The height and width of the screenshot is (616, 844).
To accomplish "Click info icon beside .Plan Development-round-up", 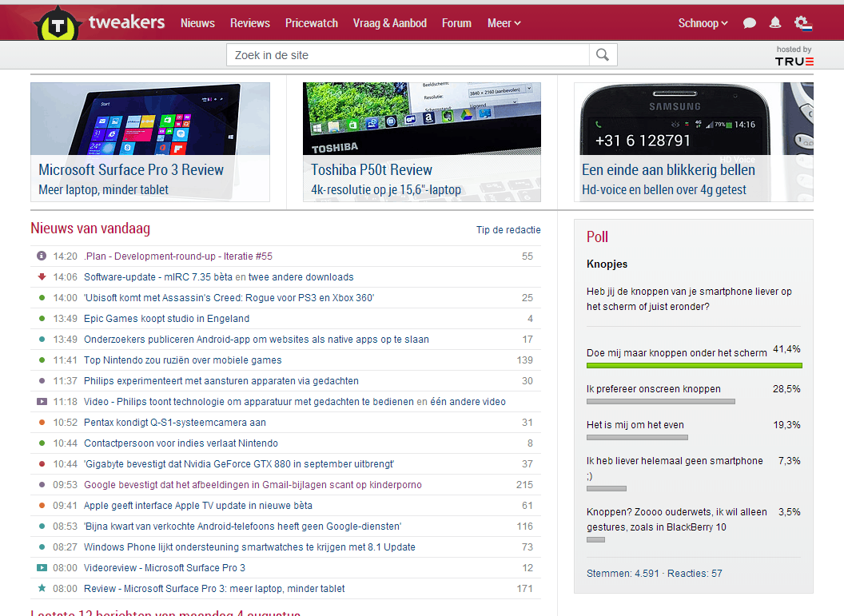I will [42, 256].
